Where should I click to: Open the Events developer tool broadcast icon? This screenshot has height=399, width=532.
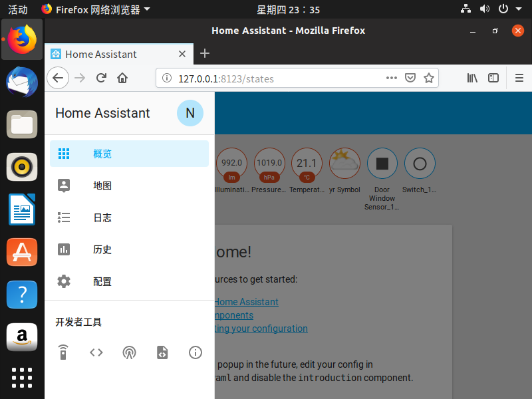[x=129, y=352]
